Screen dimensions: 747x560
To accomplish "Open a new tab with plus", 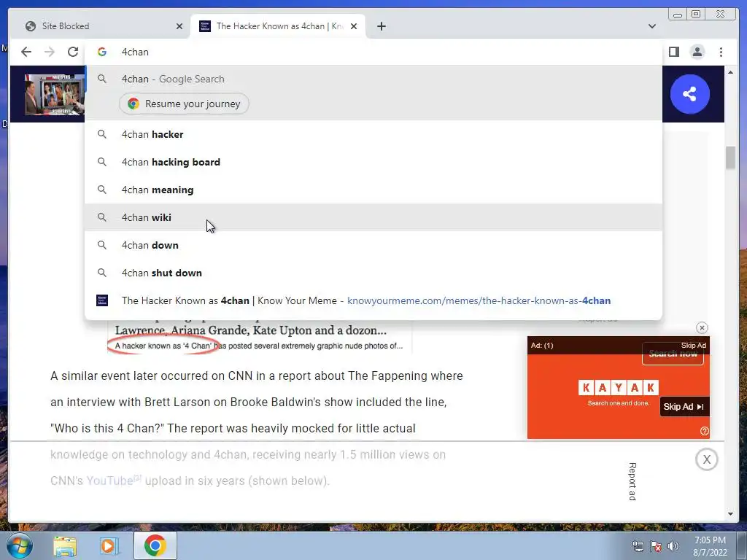I will tap(381, 26).
